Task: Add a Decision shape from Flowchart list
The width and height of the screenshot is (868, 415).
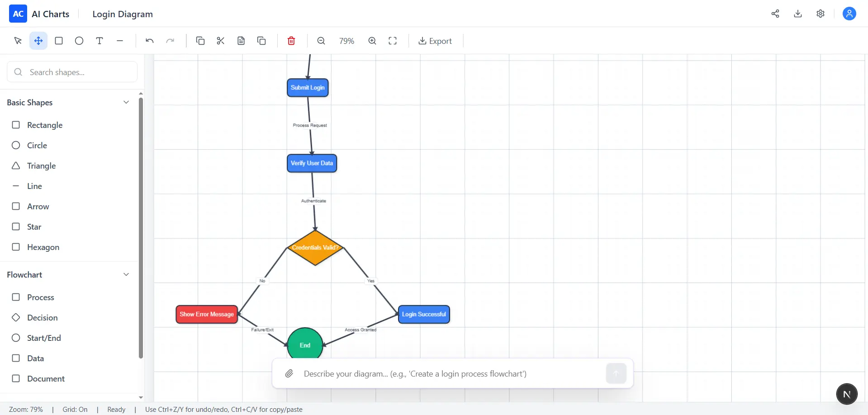Action: point(42,317)
